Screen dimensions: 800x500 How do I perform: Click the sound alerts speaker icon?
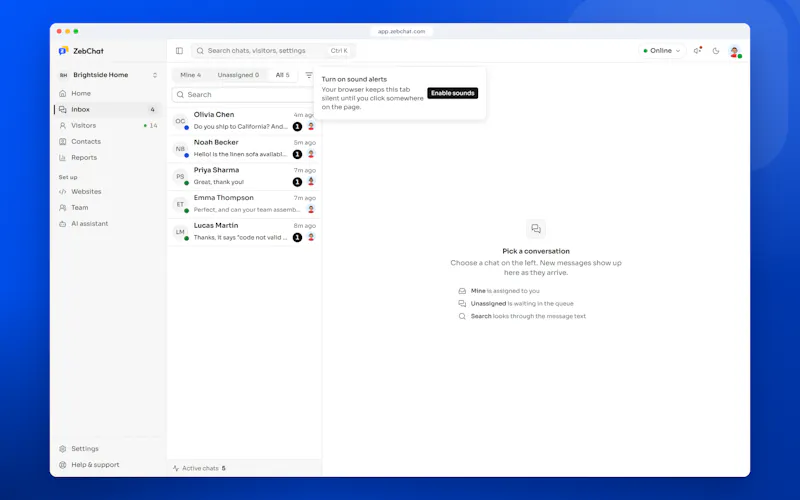click(697, 51)
